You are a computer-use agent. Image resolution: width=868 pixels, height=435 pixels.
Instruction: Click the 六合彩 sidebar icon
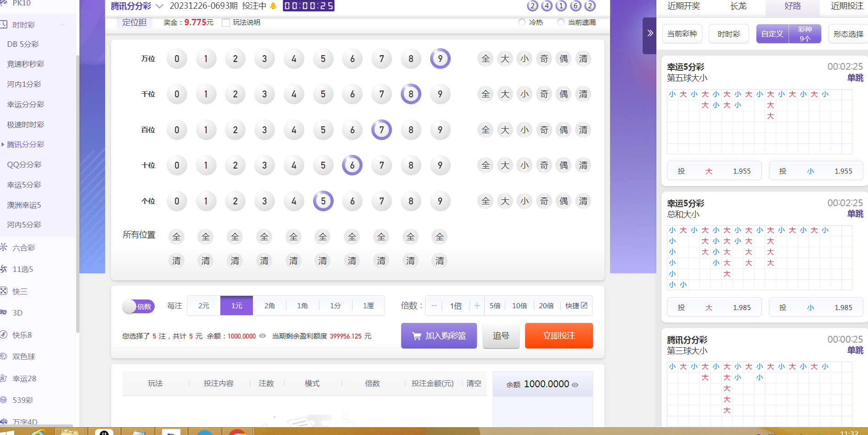pos(4,248)
